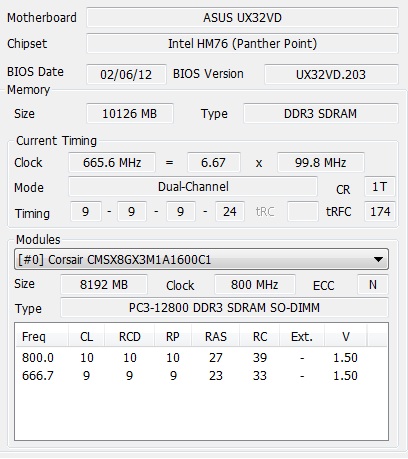408x459 pixels.
Task: Click the CL column header
Action: [x=87, y=337]
